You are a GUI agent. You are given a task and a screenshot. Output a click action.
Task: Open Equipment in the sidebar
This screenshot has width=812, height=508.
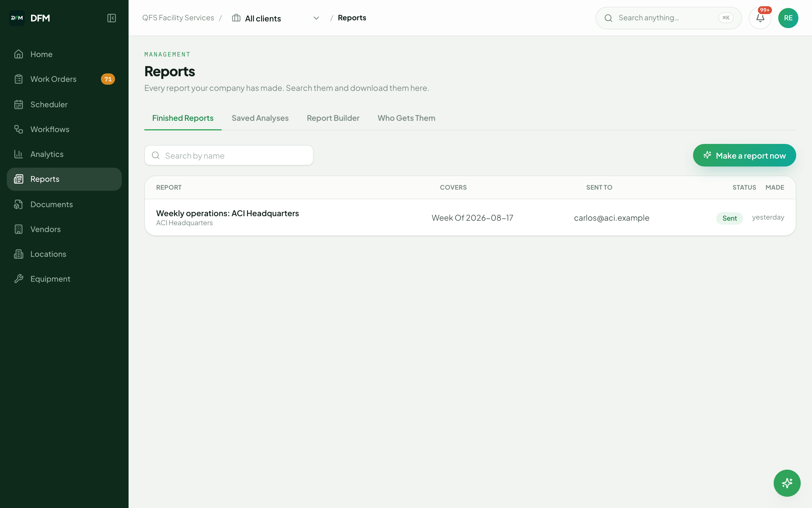[x=64, y=279]
